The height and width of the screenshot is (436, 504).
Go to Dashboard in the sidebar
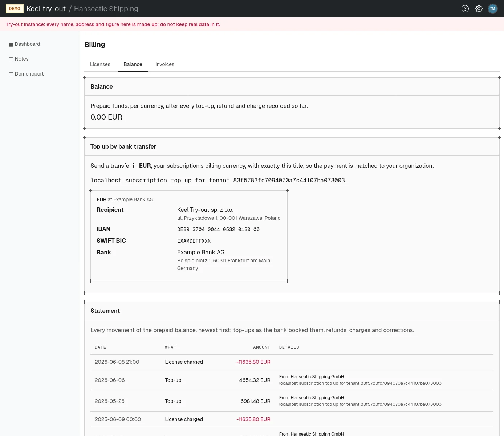[28, 44]
